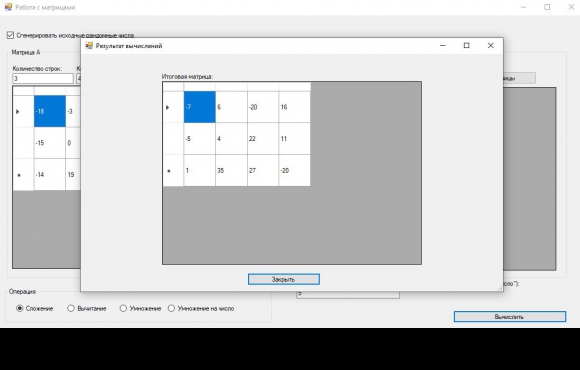580x370 pixels.
Task: Click the new-row asterisk in result grid
Action: coord(169,171)
